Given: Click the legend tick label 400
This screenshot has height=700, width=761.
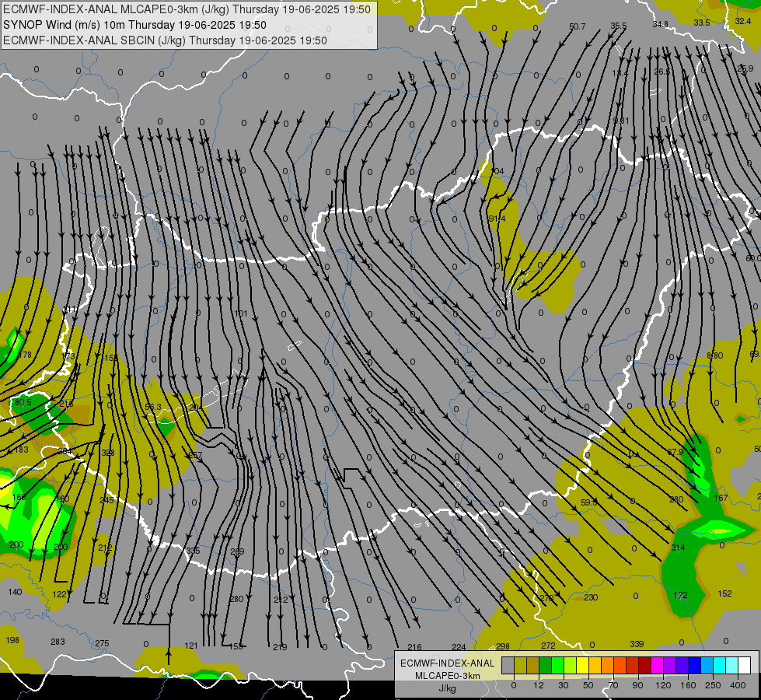Looking at the screenshot, I should pyautogui.click(x=738, y=685).
